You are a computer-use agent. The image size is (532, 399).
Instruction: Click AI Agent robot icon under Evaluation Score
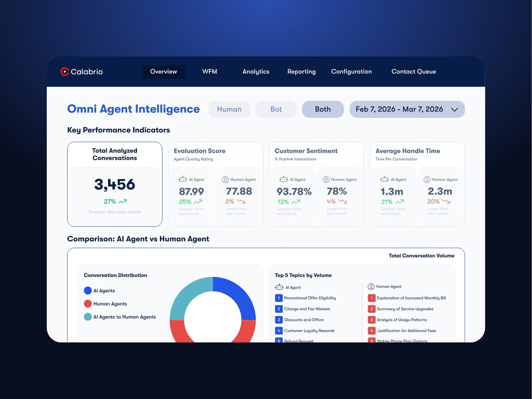[x=183, y=180]
